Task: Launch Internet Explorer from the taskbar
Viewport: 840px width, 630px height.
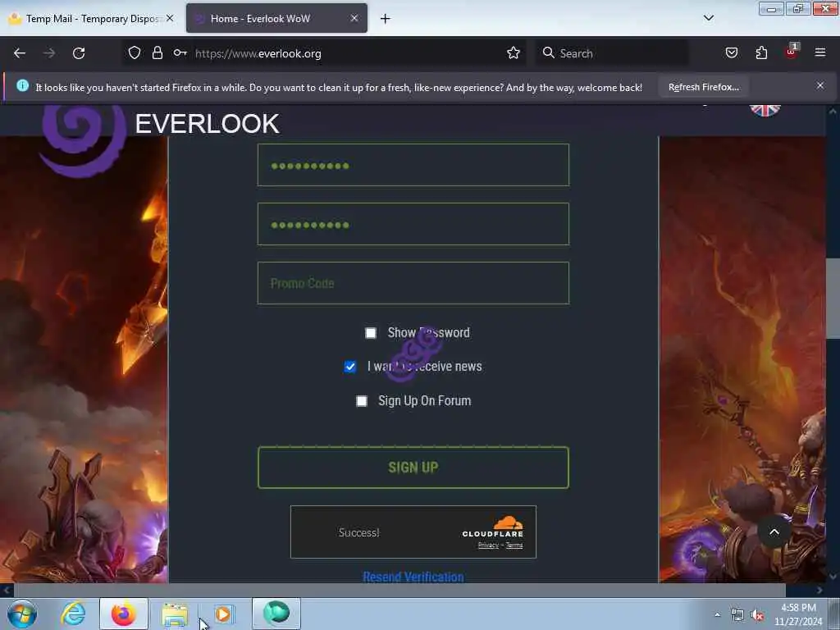Action: pos(72,614)
